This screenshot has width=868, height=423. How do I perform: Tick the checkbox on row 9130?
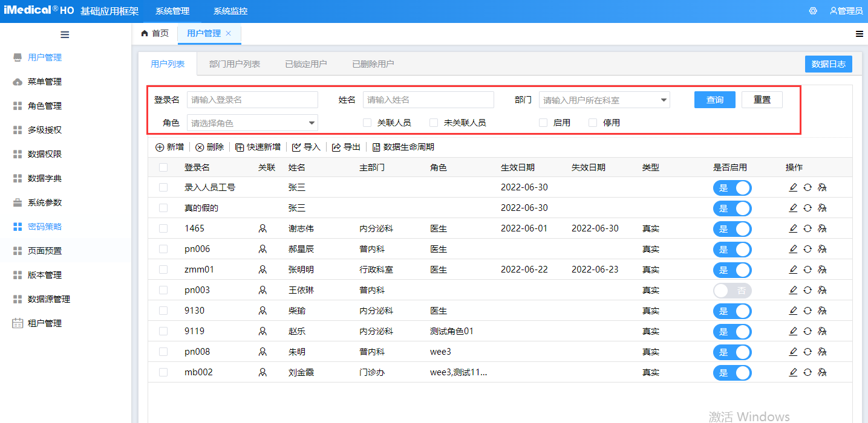[x=163, y=311]
